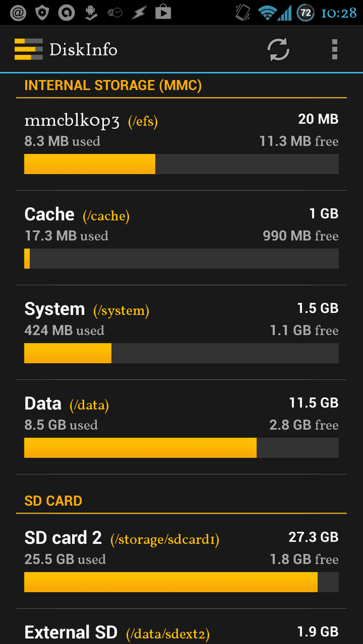The width and height of the screenshot is (363, 644).
Task: Tap the SD CARD section header
Action: coord(53,501)
